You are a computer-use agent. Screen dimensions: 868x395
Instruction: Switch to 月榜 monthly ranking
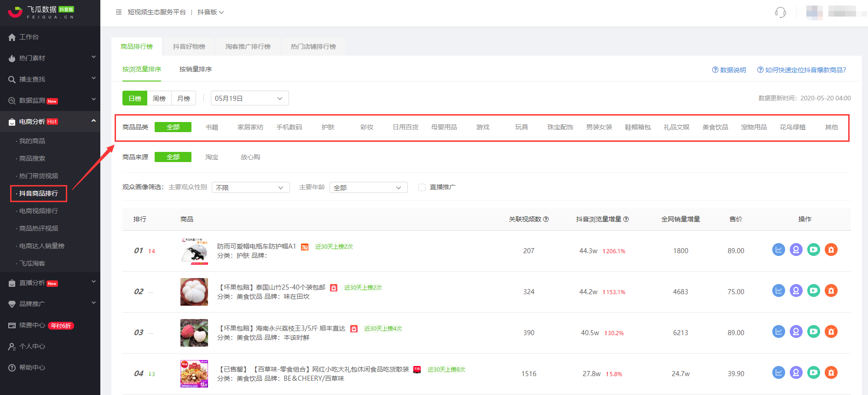click(184, 99)
